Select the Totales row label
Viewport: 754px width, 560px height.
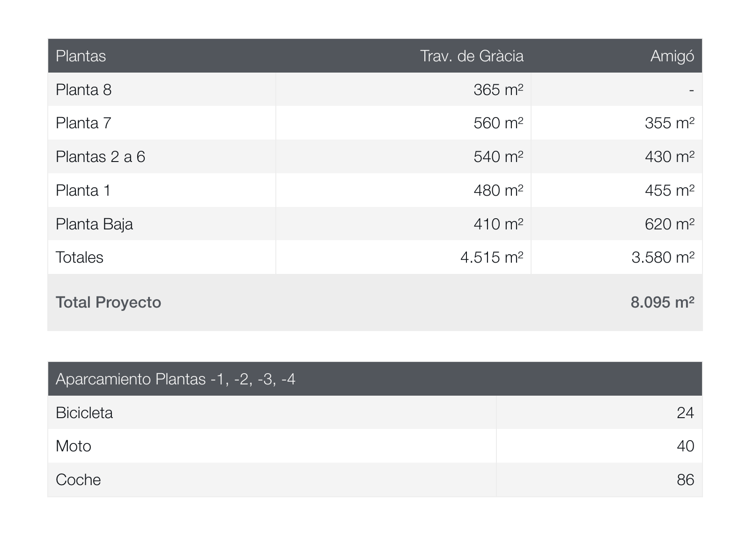click(x=80, y=258)
